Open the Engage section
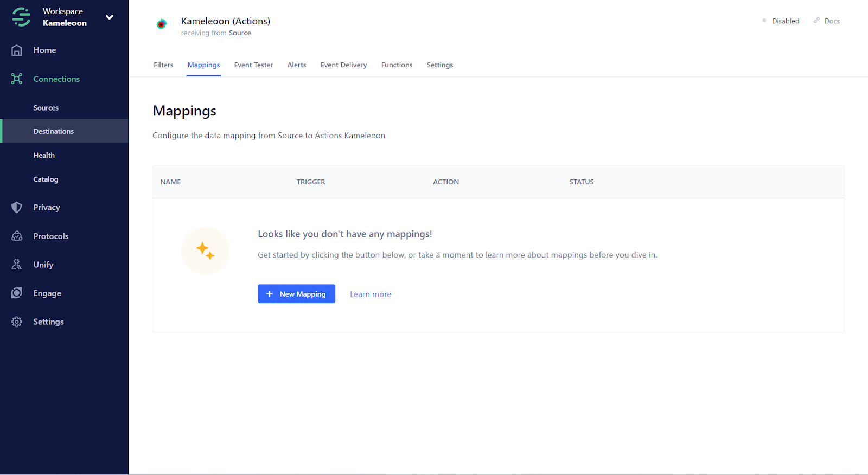The image size is (868, 475). (47, 293)
